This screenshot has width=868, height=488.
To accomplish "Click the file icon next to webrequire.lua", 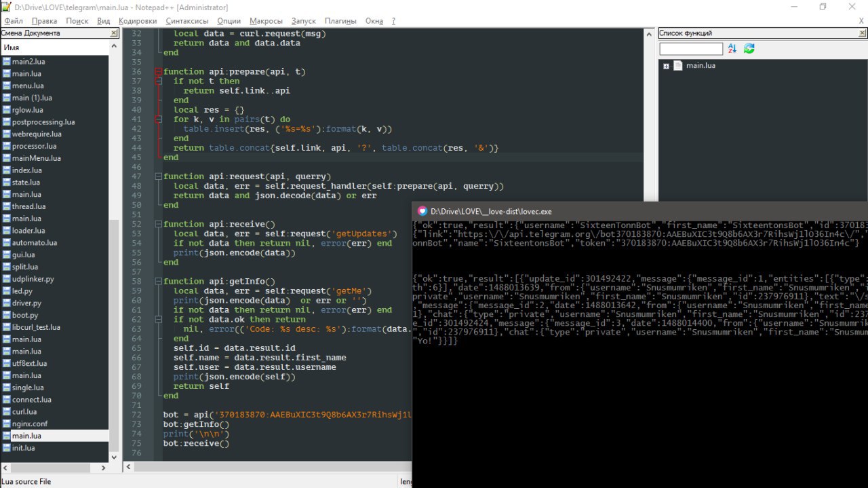I will point(7,134).
